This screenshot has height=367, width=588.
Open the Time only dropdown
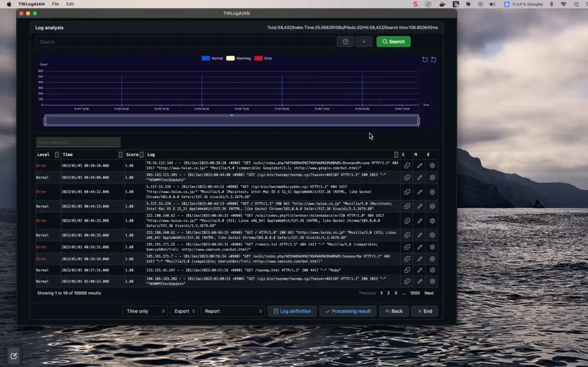[x=145, y=311]
